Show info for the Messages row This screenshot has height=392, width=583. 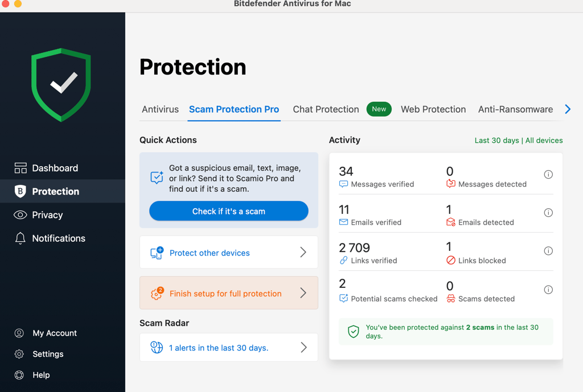click(548, 174)
